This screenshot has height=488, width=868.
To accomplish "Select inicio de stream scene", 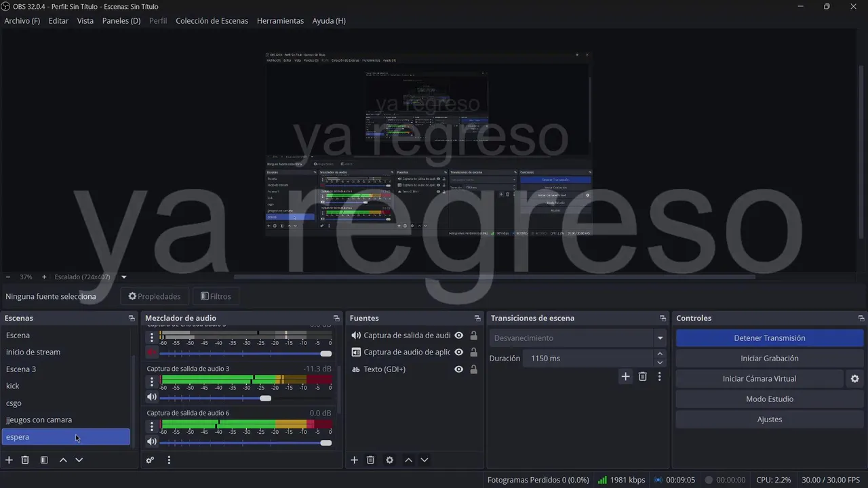I will click(x=66, y=352).
